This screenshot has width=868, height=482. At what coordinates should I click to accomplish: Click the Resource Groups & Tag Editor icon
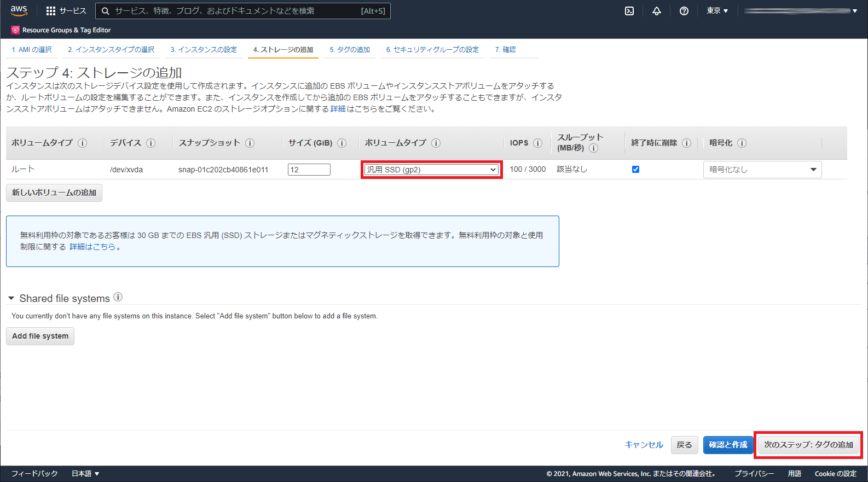coord(15,30)
